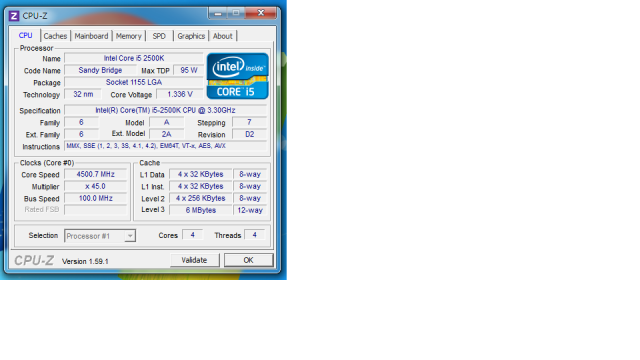Click the Cores count value
The image size is (640, 360).
click(193, 235)
